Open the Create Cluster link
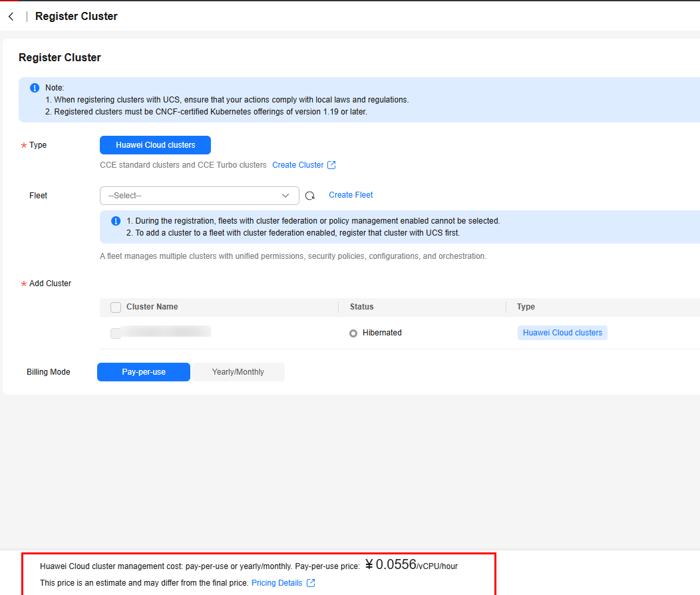700x595 pixels. coord(298,165)
